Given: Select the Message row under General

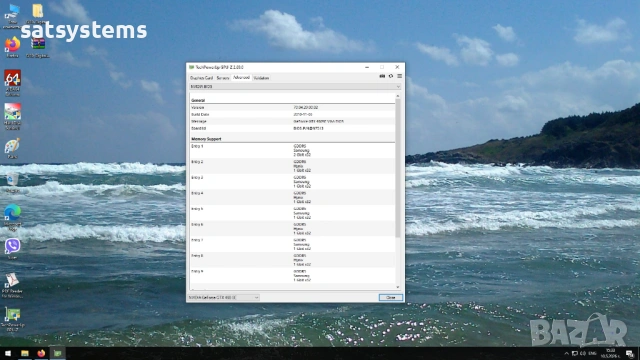Looking at the screenshot, I should coord(292,121).
